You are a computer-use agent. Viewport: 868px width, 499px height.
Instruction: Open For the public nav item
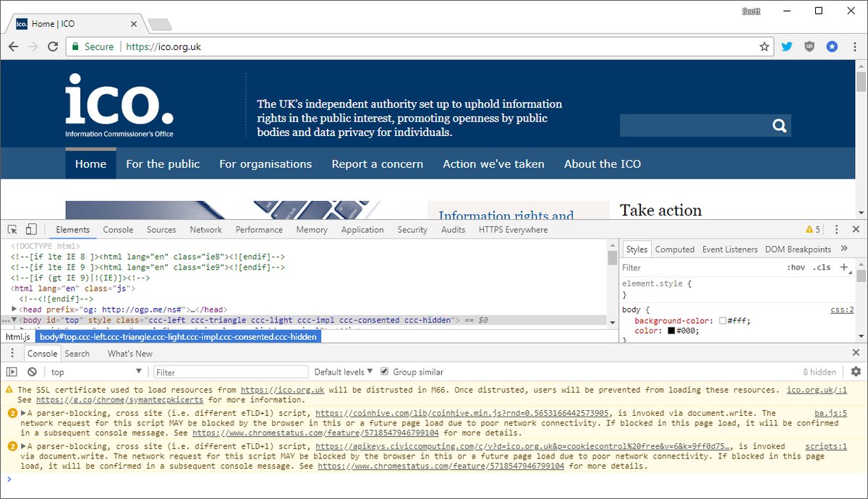click(163, 163)
